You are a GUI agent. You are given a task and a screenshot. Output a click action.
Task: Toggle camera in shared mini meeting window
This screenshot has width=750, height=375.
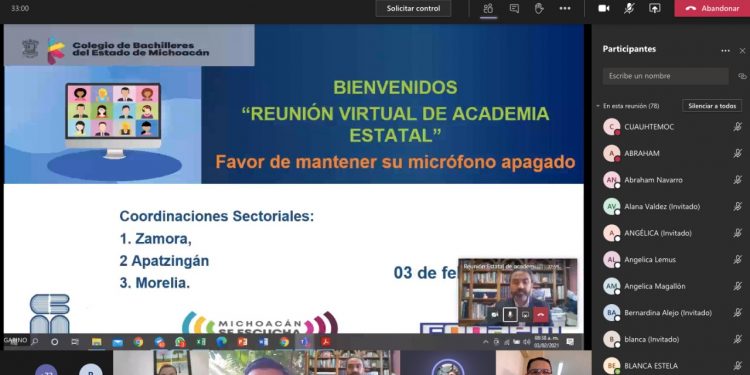495,314
